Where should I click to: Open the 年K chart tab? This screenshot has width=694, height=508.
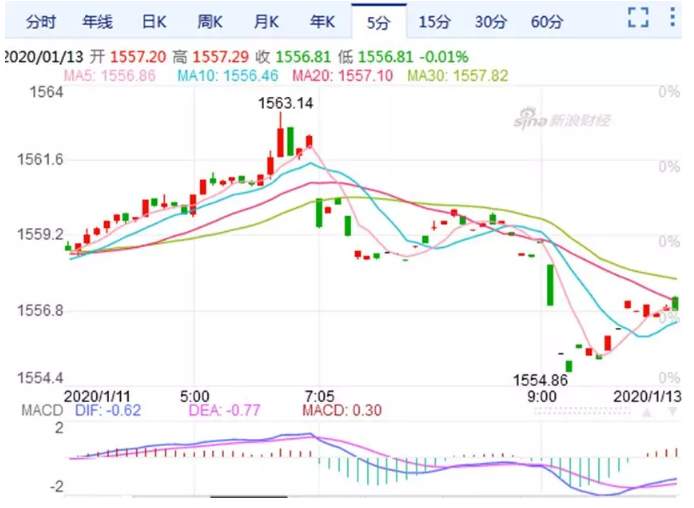coord(322,21)
